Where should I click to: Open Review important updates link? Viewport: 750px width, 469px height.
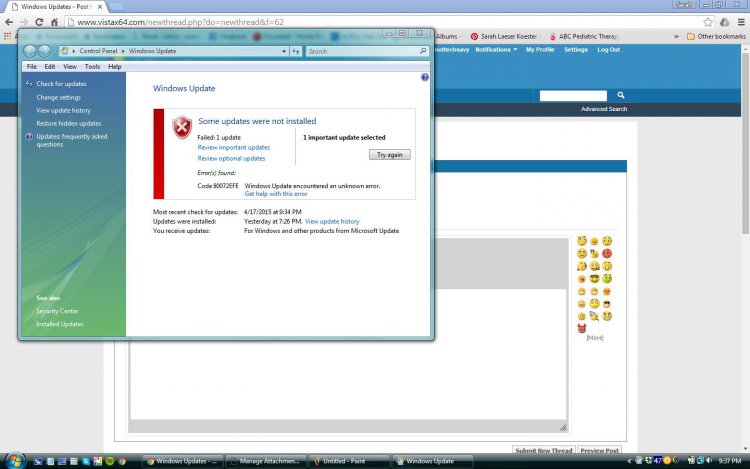(233, 147)
